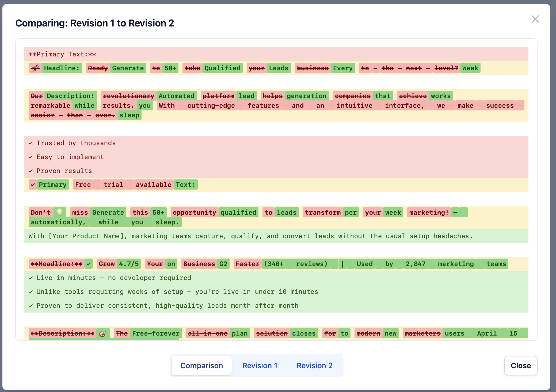Screen dimensions: 556x392
Task: Click the rocket emoji in headline row
Action: coord(35,68)
